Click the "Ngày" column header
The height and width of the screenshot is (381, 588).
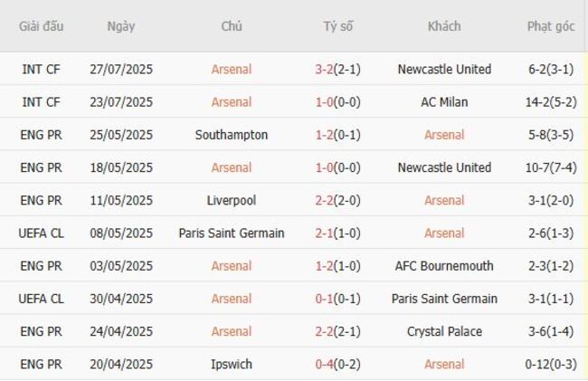coord(121,26)
